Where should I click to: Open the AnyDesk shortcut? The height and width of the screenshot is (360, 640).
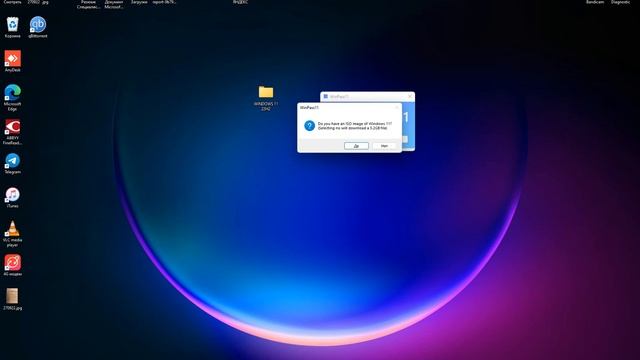13,61
